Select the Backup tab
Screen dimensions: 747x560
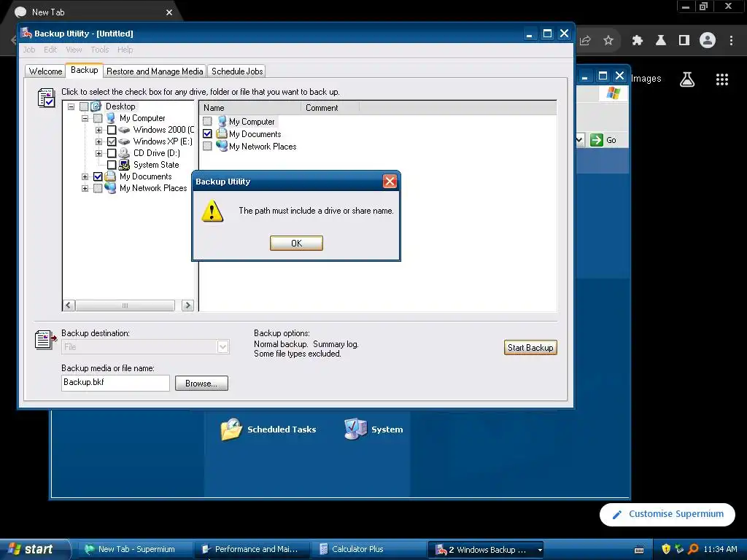(85, 70)
